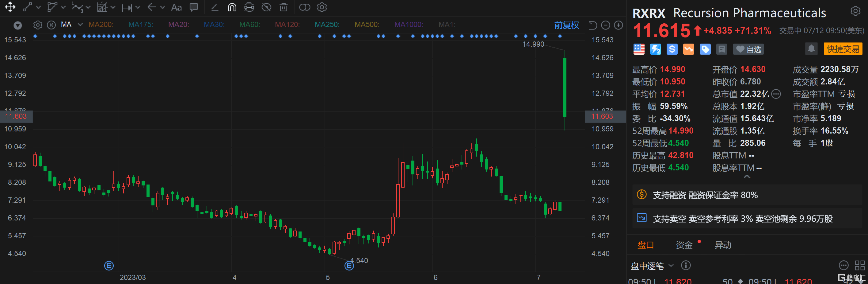Open the 总市值 more info bubble

click(776, 94)
